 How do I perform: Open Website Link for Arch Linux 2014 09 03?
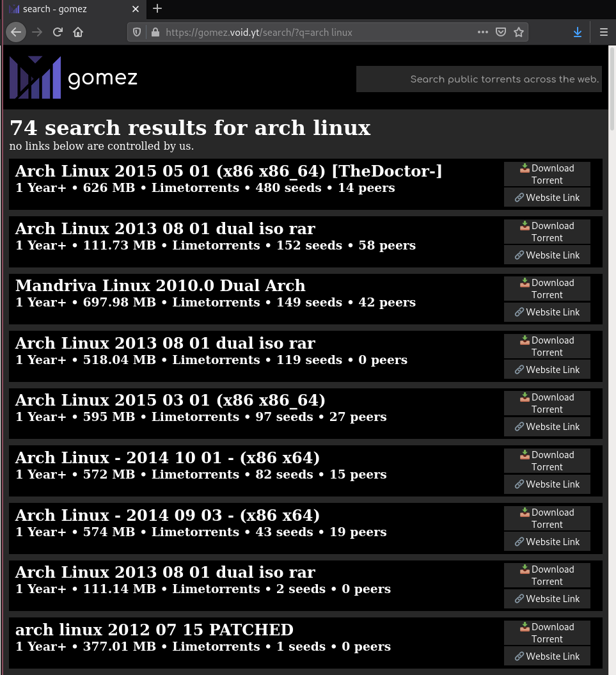[547, 542]
